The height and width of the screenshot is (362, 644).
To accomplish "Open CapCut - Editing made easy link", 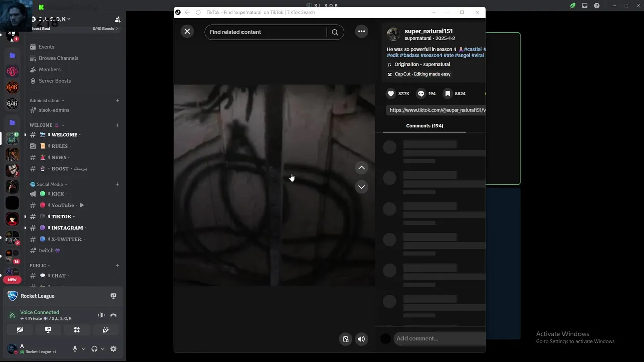I will pos(423,74).
